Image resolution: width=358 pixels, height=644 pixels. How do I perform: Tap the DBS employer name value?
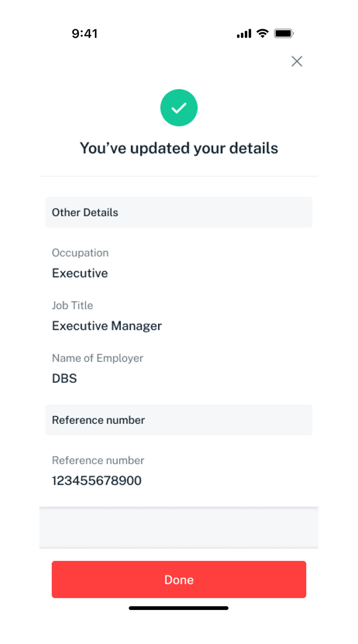coord(64,378)
